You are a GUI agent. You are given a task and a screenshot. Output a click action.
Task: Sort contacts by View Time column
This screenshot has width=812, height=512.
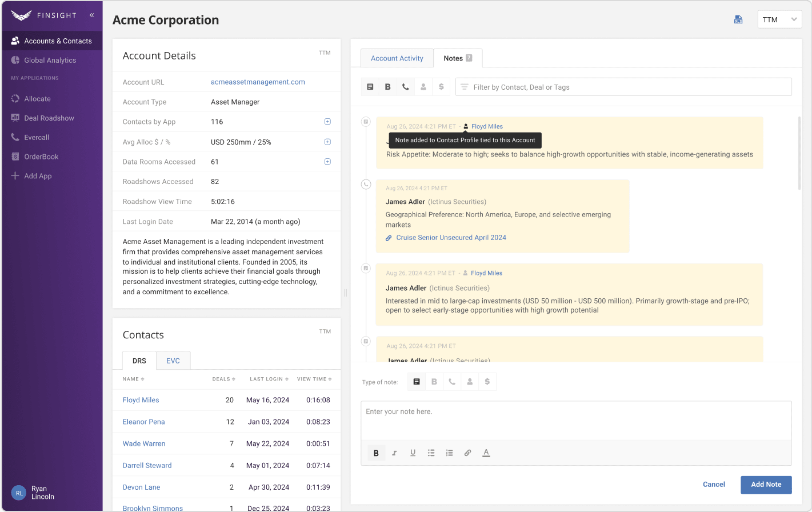[314, 379]
